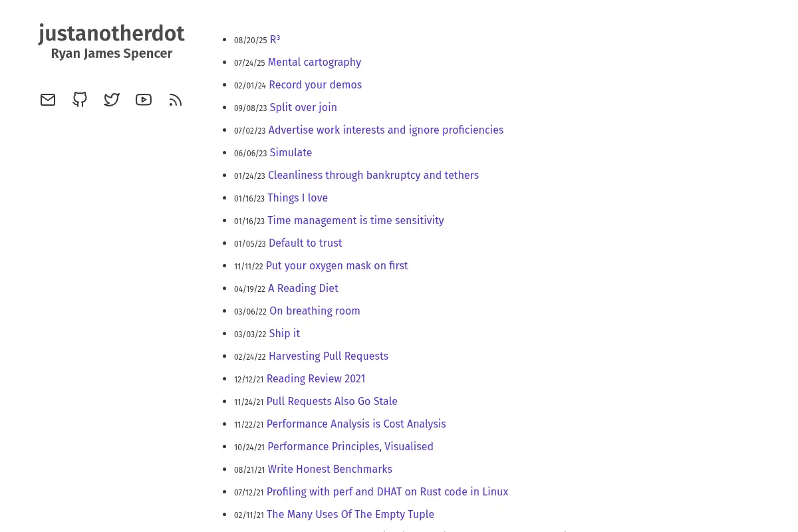Open the email envelope icon
Viewport: 798px width, 532px height.
48,100
